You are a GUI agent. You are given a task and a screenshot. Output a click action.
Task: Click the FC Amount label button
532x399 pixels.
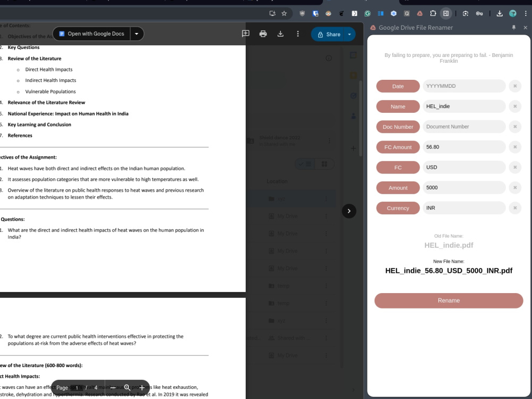coord(398,147)
